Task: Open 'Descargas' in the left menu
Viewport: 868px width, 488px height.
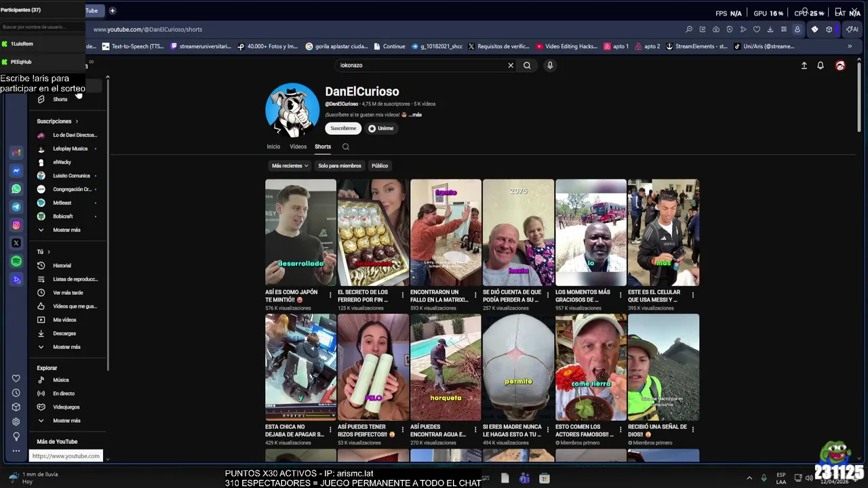Action: pyautogui.click(x=64, y=333)
